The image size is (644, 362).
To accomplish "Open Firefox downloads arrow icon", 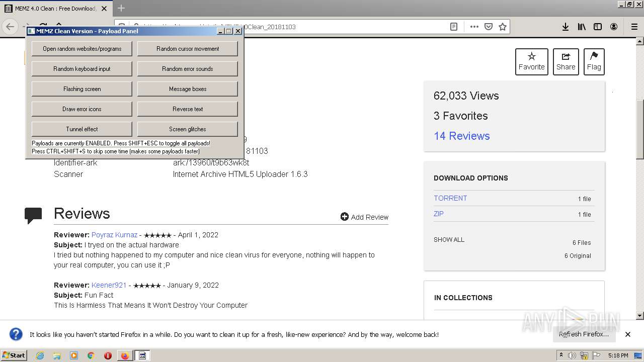I will 566,27.
